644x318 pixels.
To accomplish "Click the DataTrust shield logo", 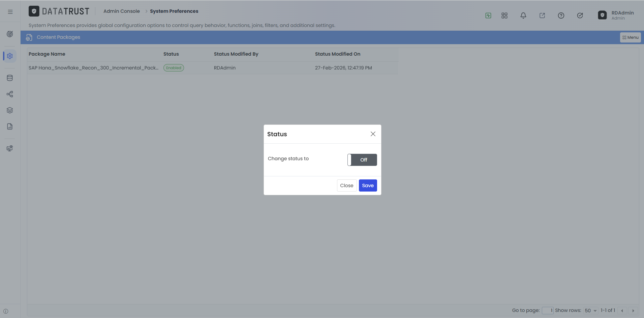I will tap(34, 11).
